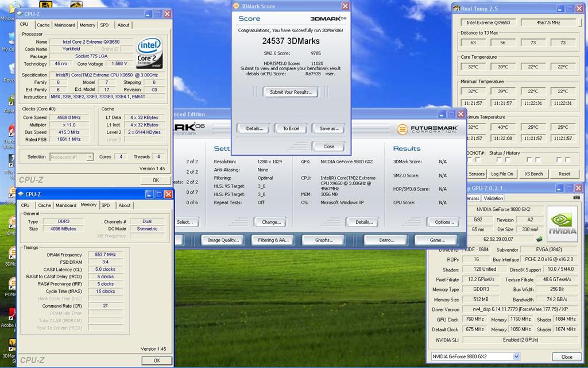Click the lower CPU-Z window title icon
The image size is (588, 368).
tap(21, 194)
